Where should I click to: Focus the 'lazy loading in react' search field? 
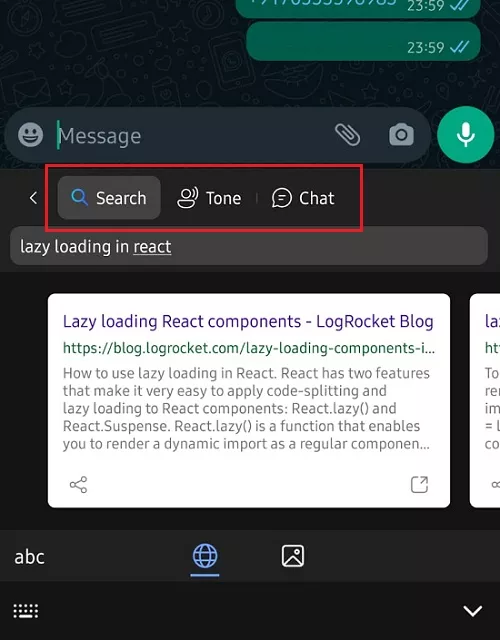(249, 247)
